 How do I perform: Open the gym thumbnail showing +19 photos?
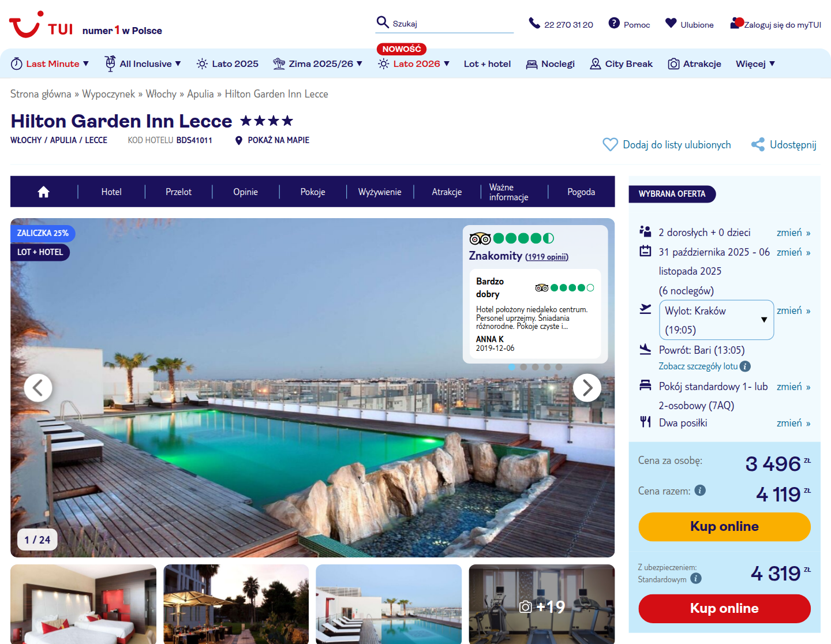click(x=541, y=604)
